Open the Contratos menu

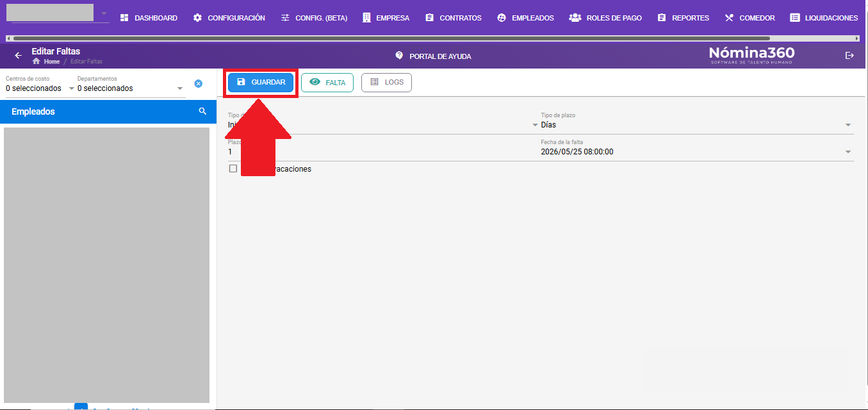(x=454, y=18)
